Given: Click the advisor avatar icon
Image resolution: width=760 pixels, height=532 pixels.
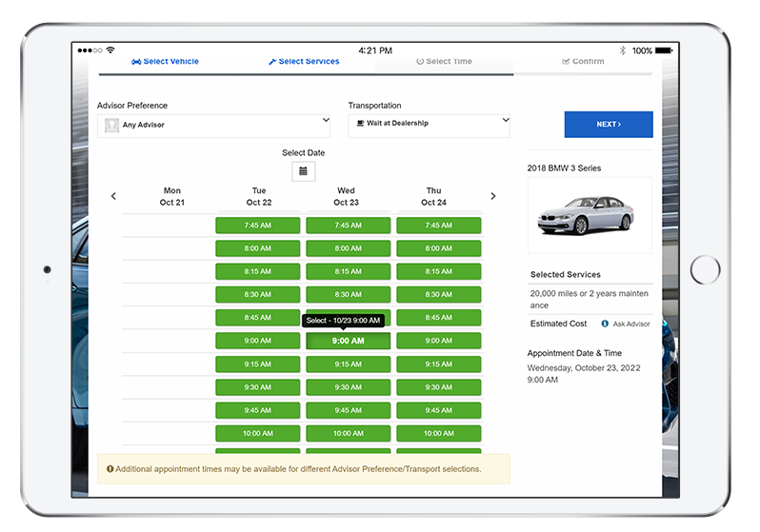Looking at the screenshot, I should 112,125.
